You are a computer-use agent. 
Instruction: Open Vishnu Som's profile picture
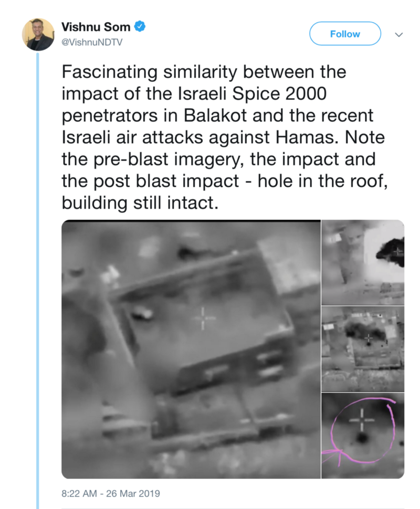tap(38, 35)
